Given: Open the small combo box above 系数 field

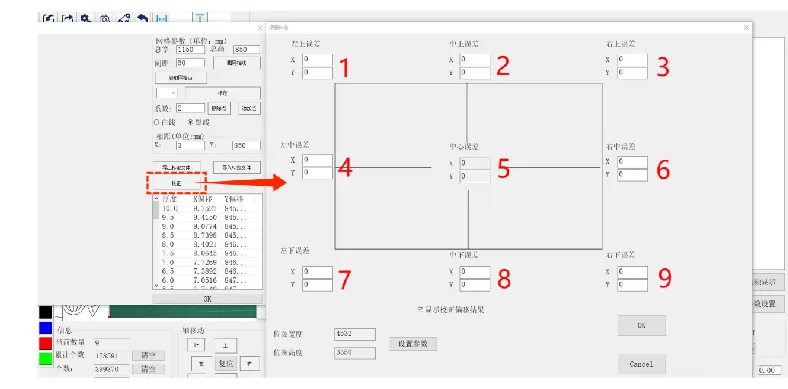Looking at the screenshot, I should (167, 93).
